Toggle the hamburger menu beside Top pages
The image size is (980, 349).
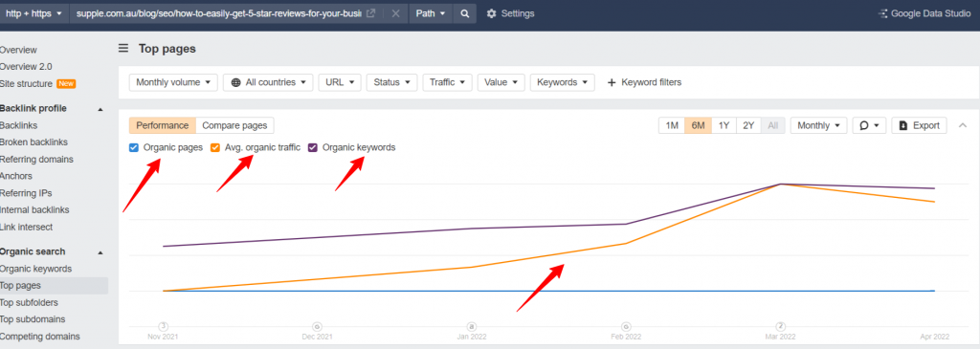123,48
